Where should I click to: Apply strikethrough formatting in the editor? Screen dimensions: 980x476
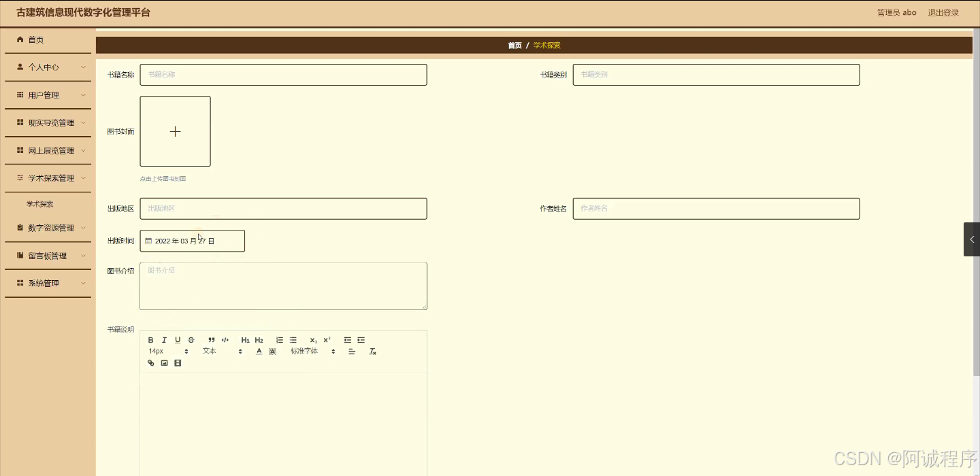[191, 340]
